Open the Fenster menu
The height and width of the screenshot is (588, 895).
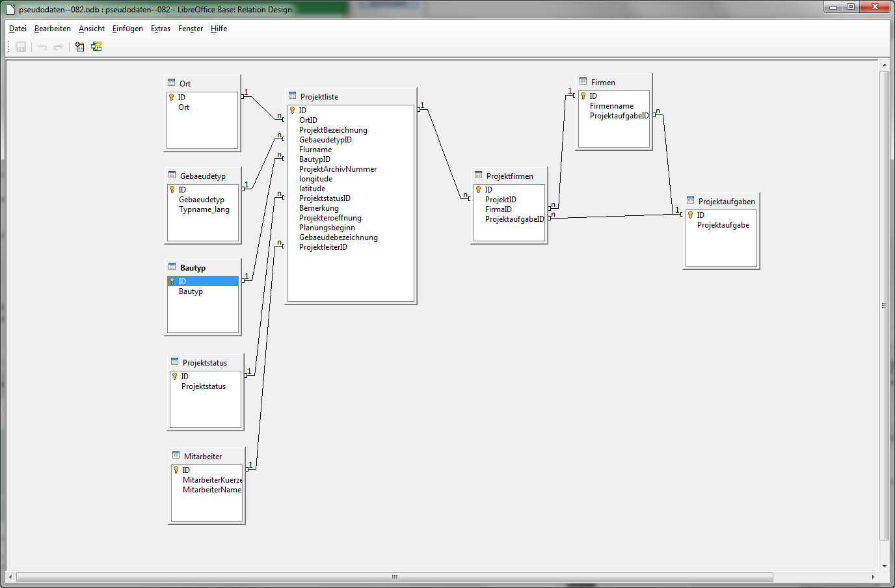(x=191, y=29)
